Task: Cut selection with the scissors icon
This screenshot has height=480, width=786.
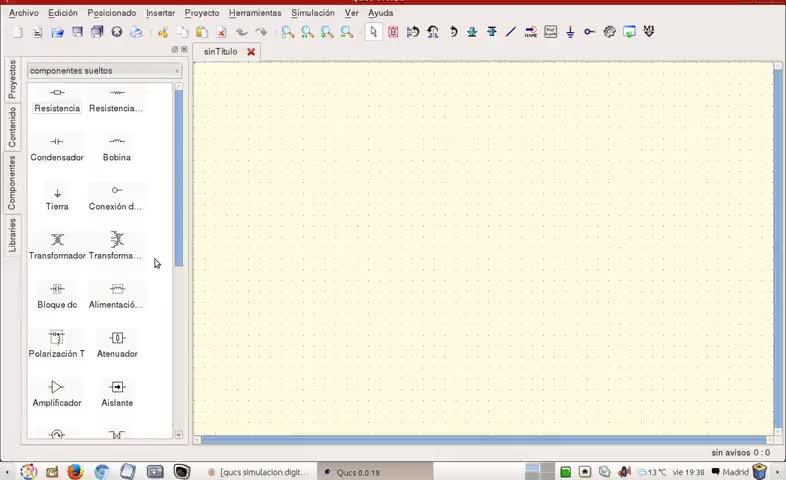Action: [162, 33]
